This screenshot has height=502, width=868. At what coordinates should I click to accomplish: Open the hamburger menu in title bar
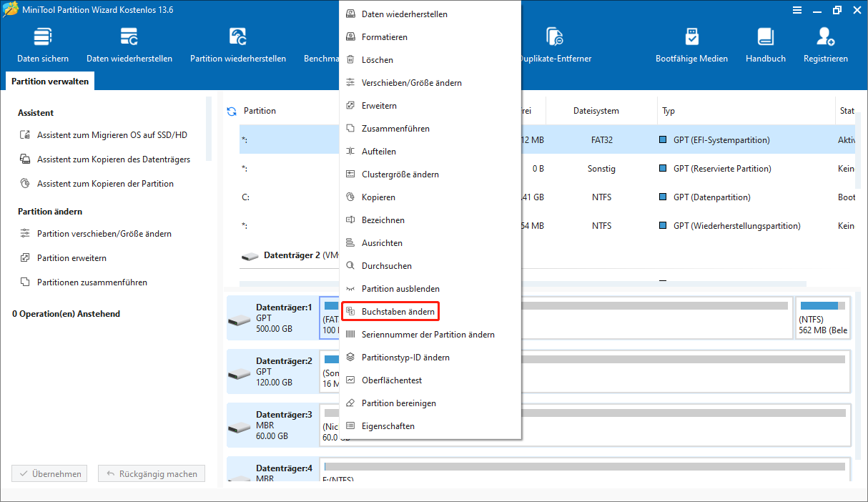click(797, 10)
